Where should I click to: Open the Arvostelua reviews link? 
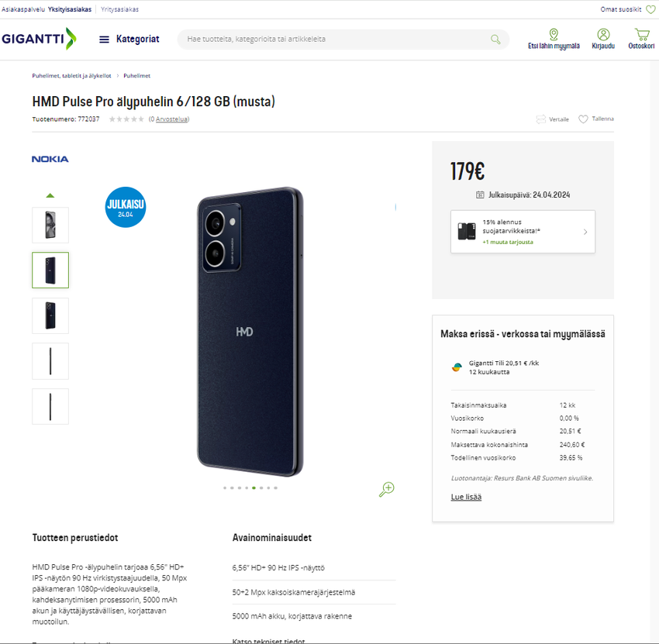point(172,119)
